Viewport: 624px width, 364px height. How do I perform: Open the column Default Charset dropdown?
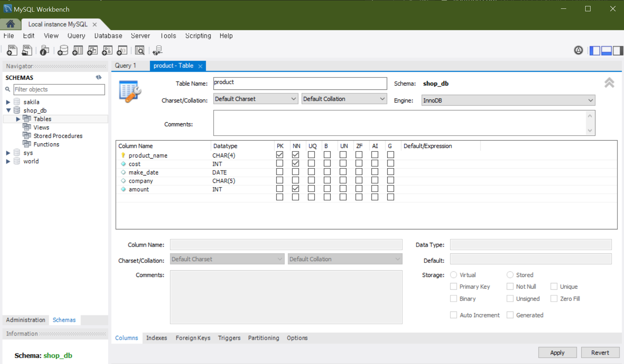[227, 259]
